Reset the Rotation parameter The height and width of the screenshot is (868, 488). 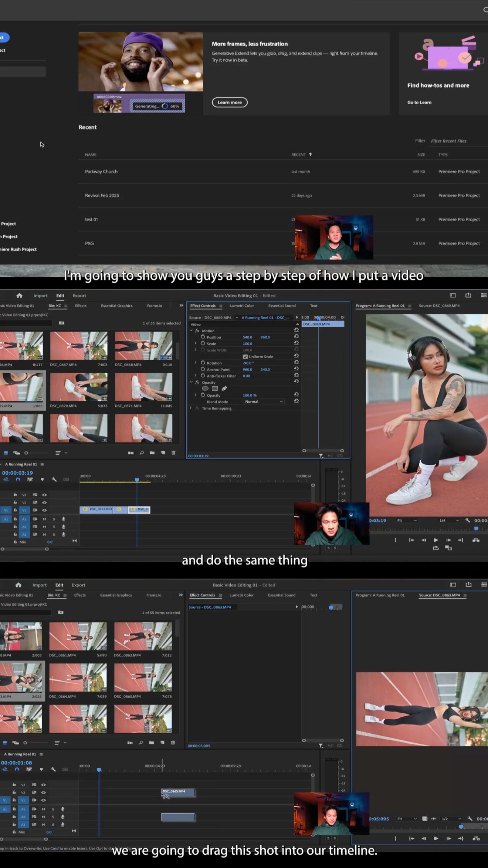[296, 363]
